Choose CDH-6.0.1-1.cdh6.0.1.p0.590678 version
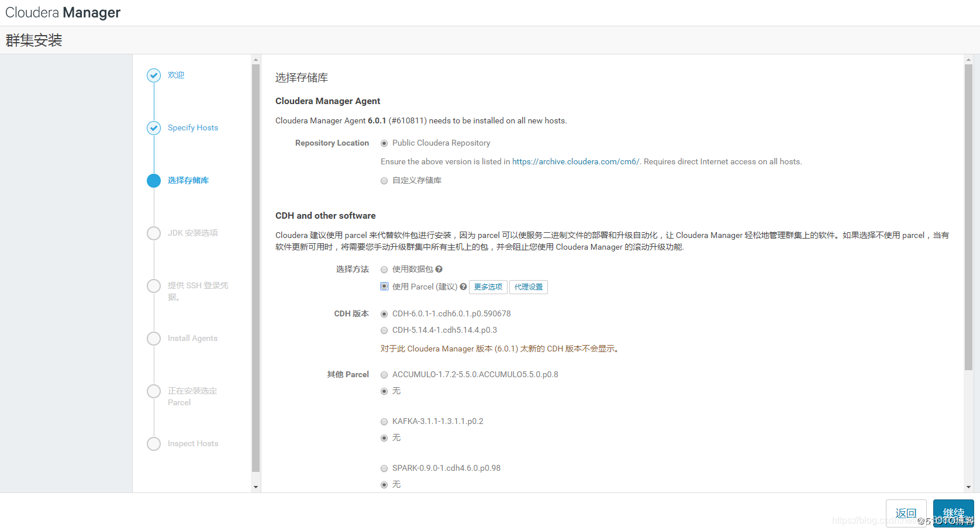The image size is (980, 531). (x=384, y=314)
